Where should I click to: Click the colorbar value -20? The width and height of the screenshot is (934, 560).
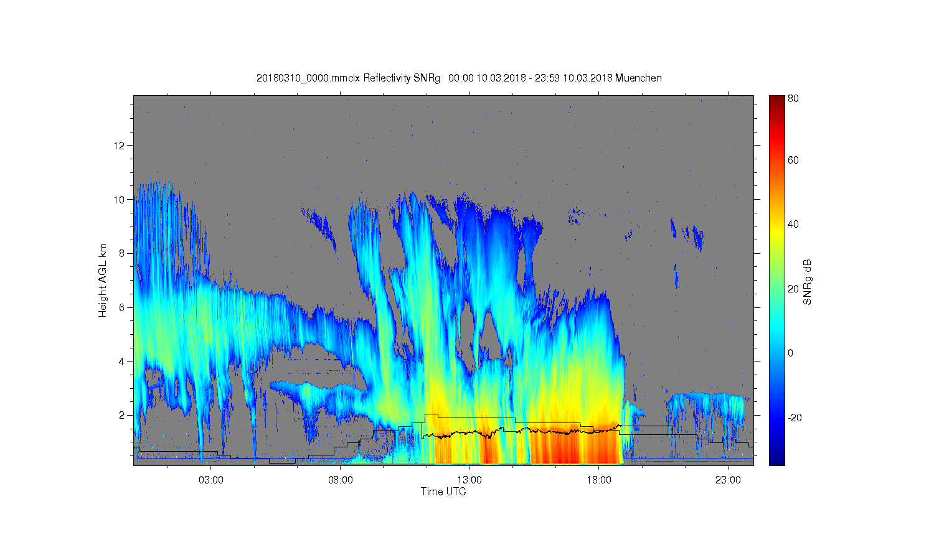(x=795, y=418)
